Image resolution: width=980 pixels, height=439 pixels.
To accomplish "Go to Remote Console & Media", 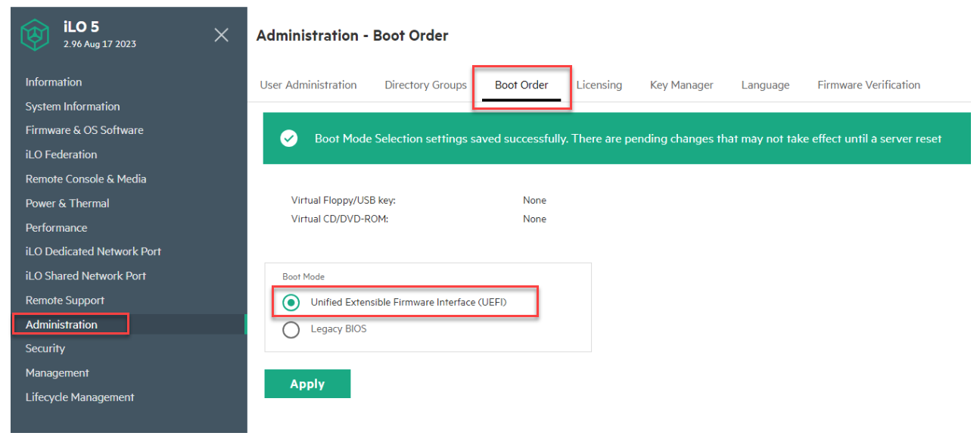I will 86,179.
